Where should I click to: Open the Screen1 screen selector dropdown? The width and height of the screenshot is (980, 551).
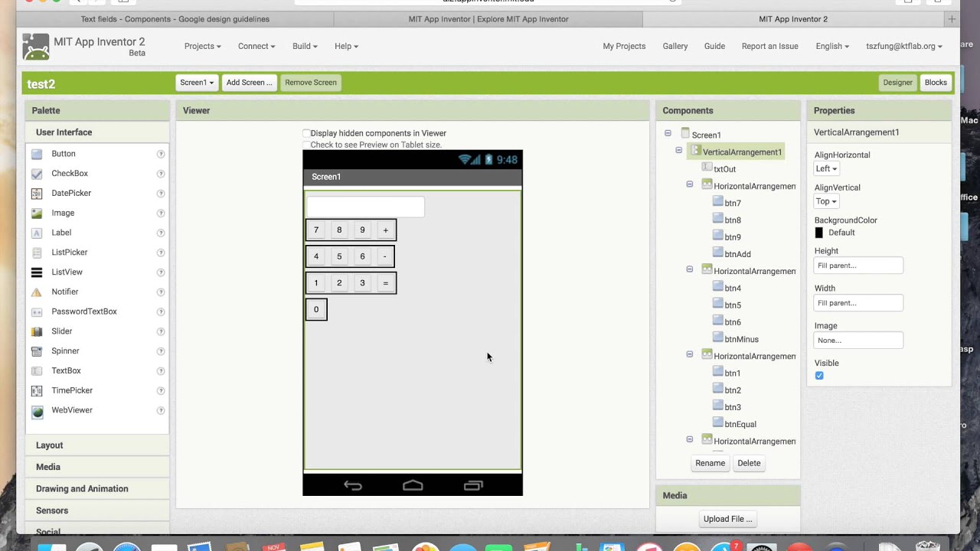(197, 83)
